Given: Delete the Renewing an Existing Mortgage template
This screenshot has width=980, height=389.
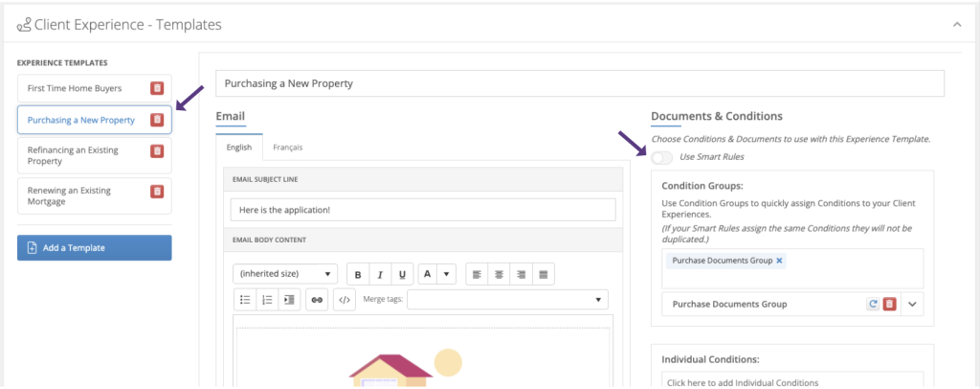Looking at the screenshot, I should [x=157, y=192].
